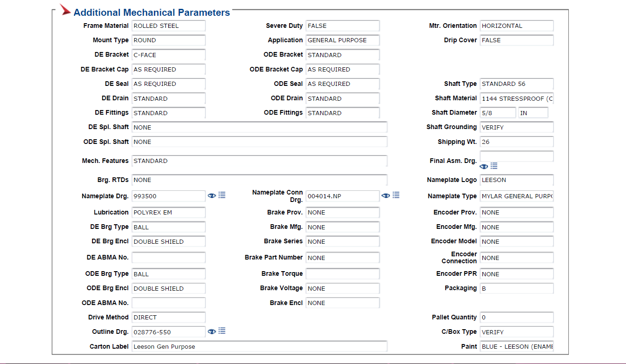Click the Lubrication field POLYREX EM

tap(169, 213)
